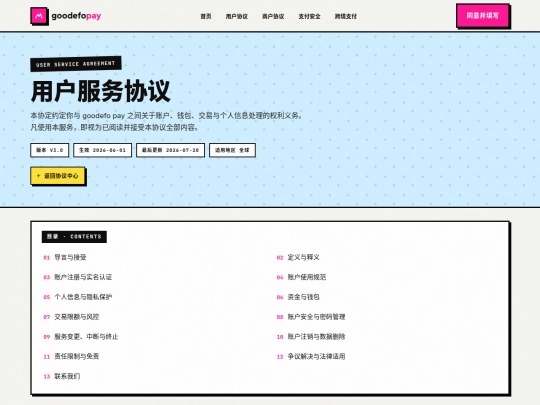Click the 适用地区 全球 badge
This screenshot has width=540, height=405.
point(232,150)
